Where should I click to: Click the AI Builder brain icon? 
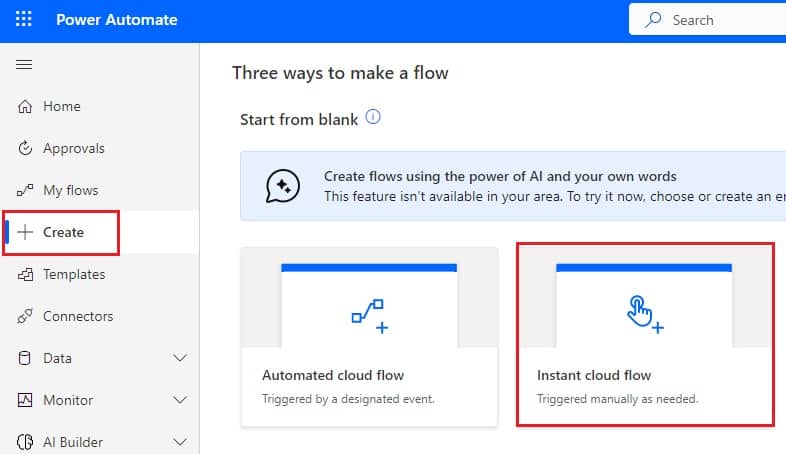click(25, 442)
